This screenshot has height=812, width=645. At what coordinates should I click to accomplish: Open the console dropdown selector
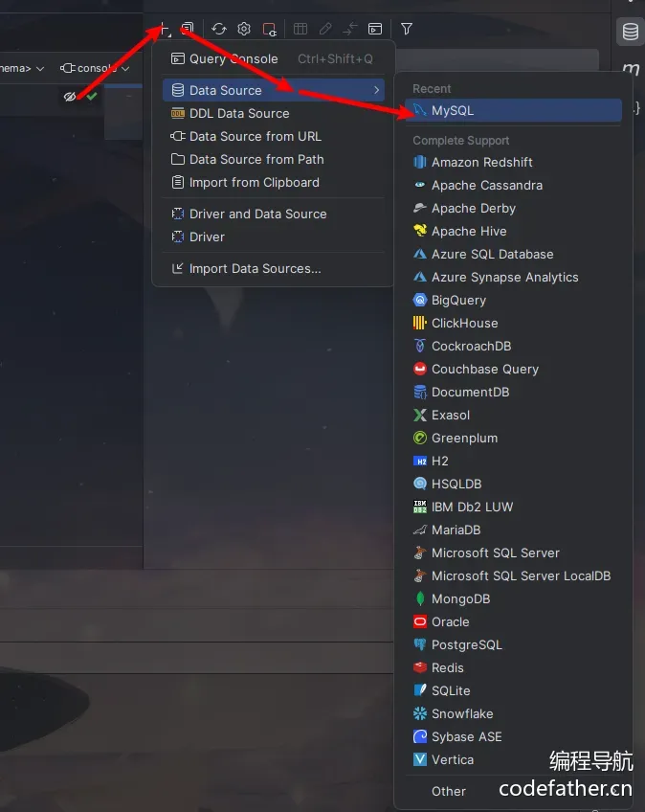click(95, 68)
